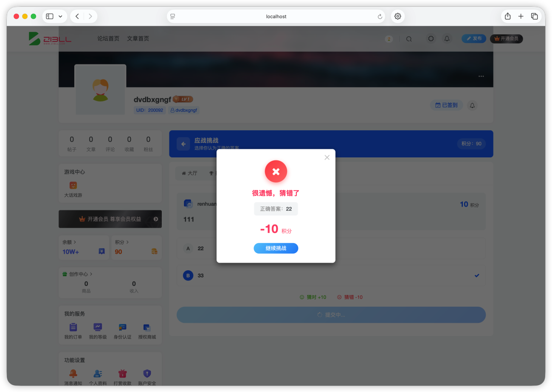Expand the 创作中心 chevron
The image size is (552, 392).
click(91, 274)
